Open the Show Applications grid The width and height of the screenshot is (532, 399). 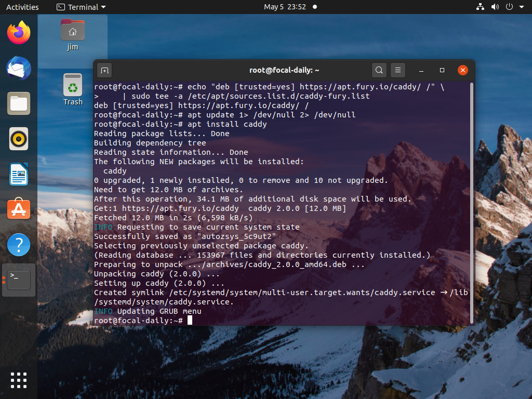click(18, 380)
